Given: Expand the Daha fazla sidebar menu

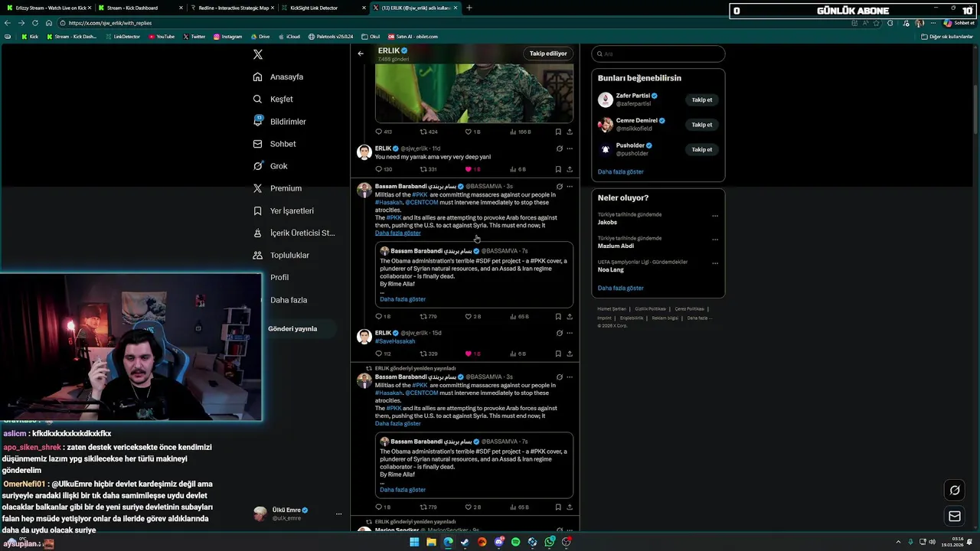Looking at the screenshot, I should pyautogui.click(x=289, y=300).
